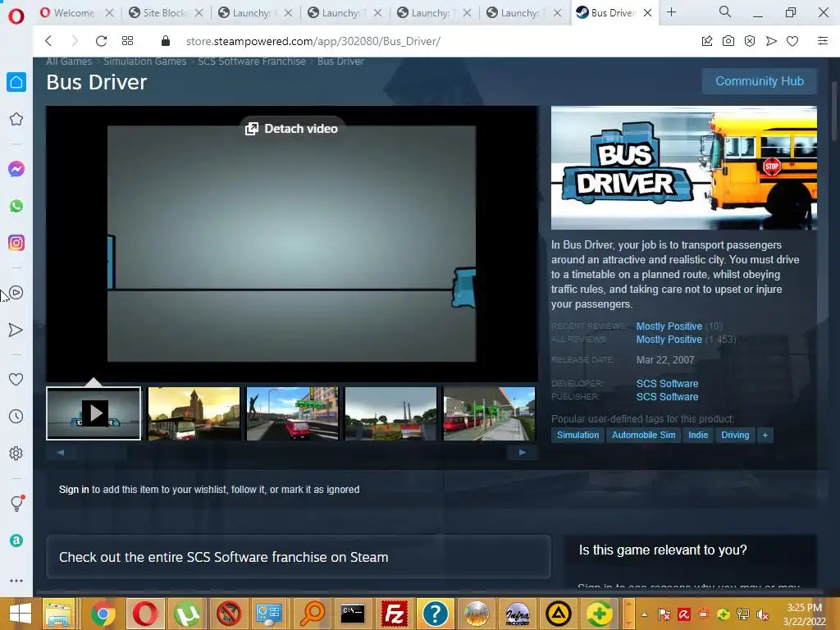The height and width of the screenshot is (630, 840).
Task: Send page to My Flow from address bar
Action: pyautogui.click(x=771, y=41)
